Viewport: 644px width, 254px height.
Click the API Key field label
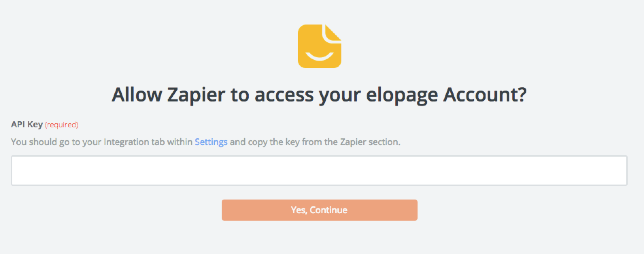[27, 125]
